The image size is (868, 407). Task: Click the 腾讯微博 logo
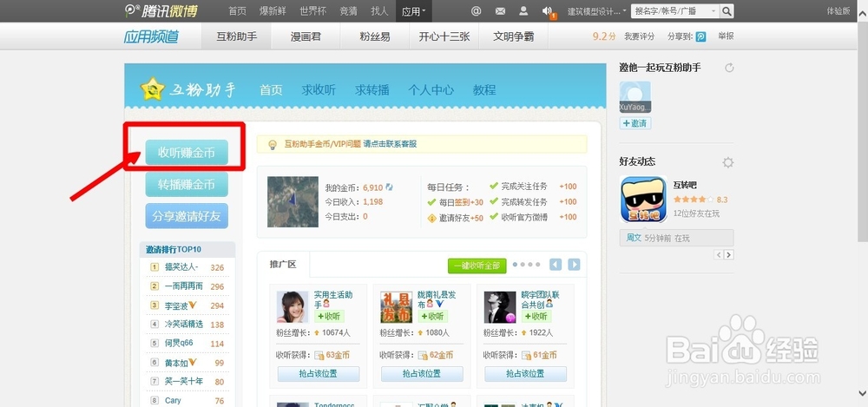[161, 10]
